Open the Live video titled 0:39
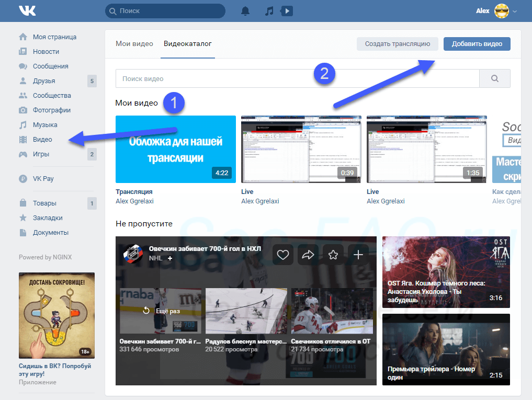532x400 pixels. click(x=247, y=192)
